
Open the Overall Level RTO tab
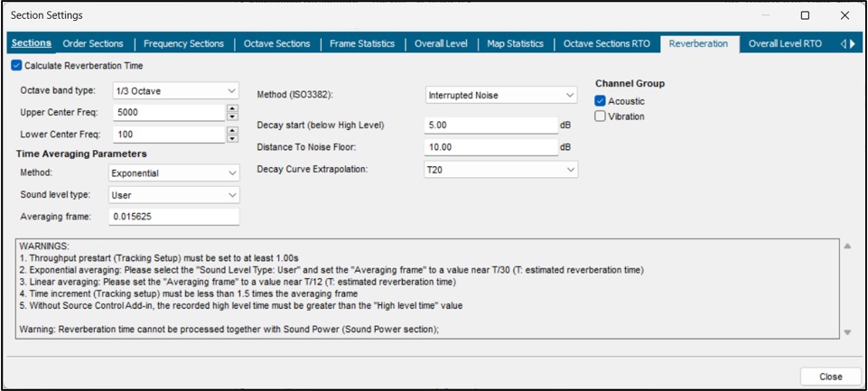click(785, 43)
